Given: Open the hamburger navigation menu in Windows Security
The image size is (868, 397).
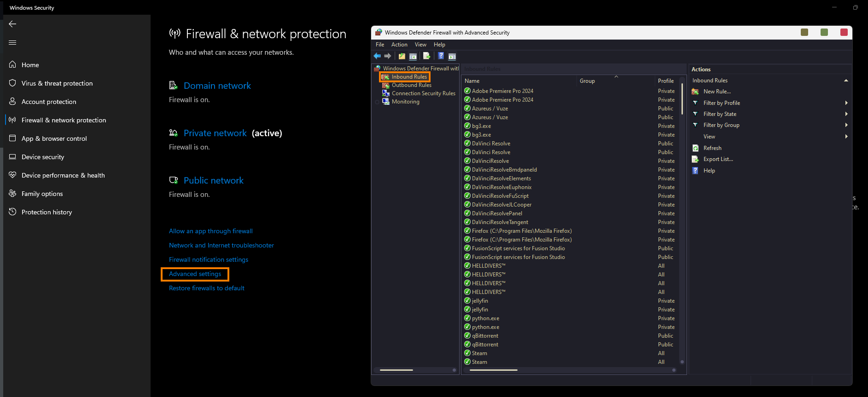Looking at the screenshot, I should point(12,42).
